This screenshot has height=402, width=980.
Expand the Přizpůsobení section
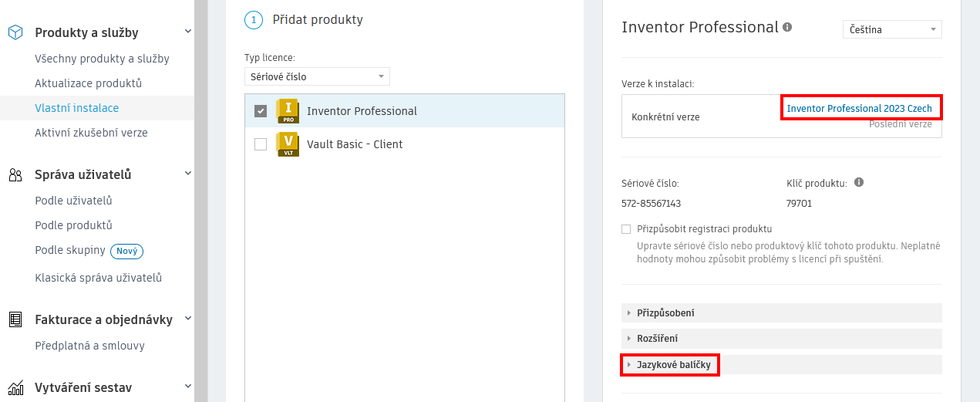click(665, 312)
